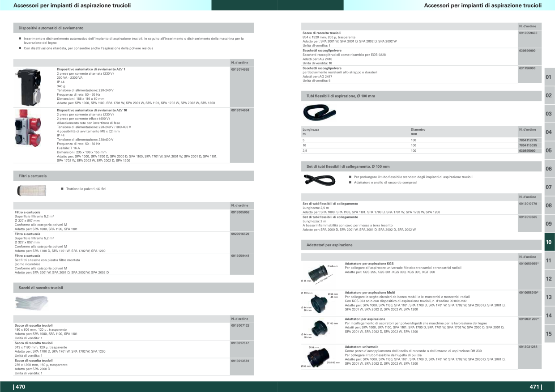Click adapter order number 0910031260*
The image size is (555, 392).
[529, 319]
